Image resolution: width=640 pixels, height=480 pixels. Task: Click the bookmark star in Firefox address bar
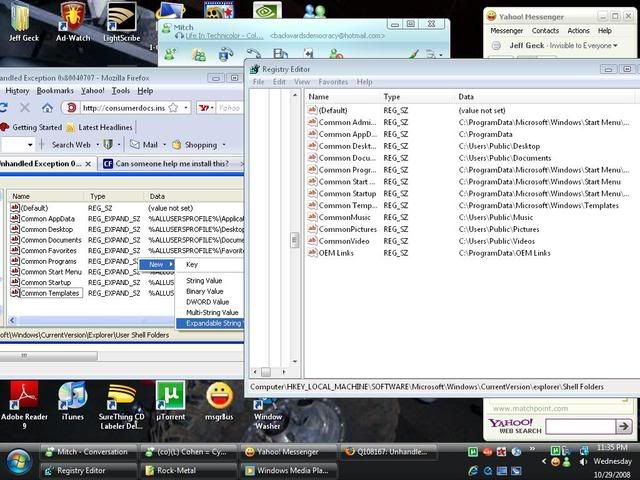coord(173,108)
